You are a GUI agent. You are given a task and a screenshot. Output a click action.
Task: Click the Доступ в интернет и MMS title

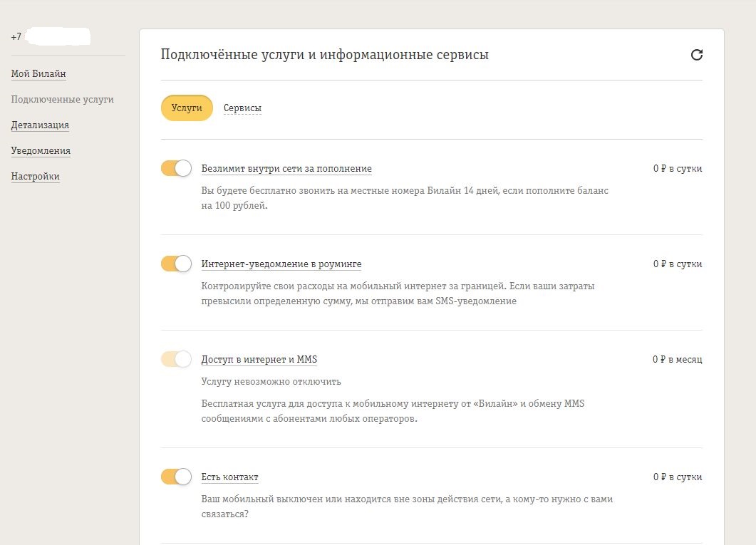click(259, 360)
